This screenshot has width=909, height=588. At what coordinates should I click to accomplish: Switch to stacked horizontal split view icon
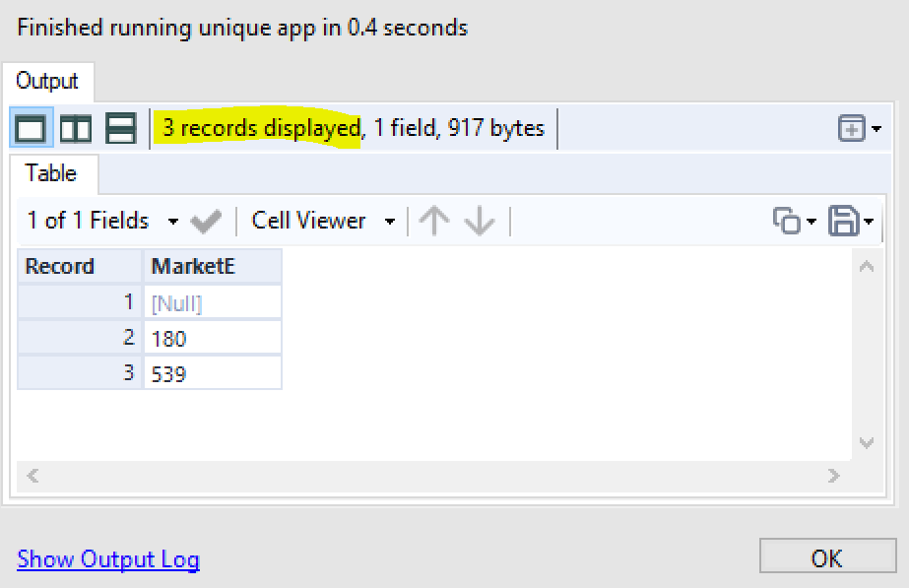pos(121,128)
